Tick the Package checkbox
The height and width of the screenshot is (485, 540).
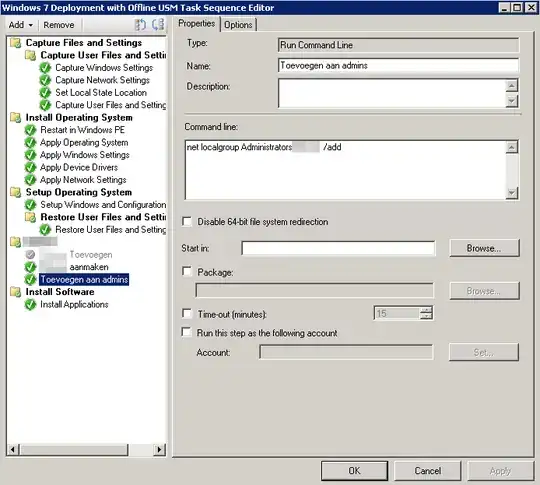pyautogui.click(x=187, y=272)
